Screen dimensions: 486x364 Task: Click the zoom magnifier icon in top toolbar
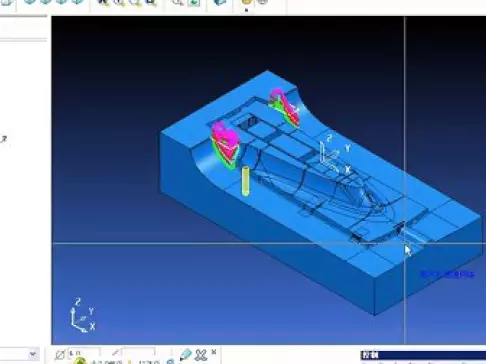click(178, 3)
